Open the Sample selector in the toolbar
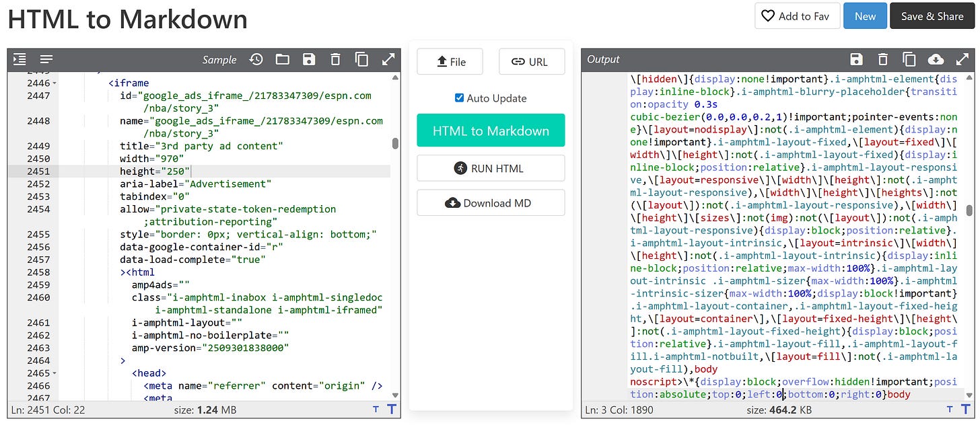This screenshot has height=425, width=980. point(219,59)
